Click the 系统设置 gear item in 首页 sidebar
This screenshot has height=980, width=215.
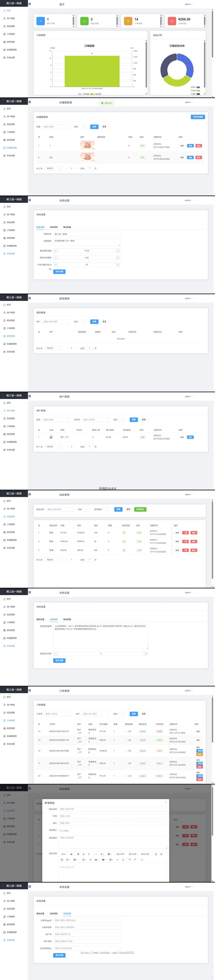[x=9, y=57]
